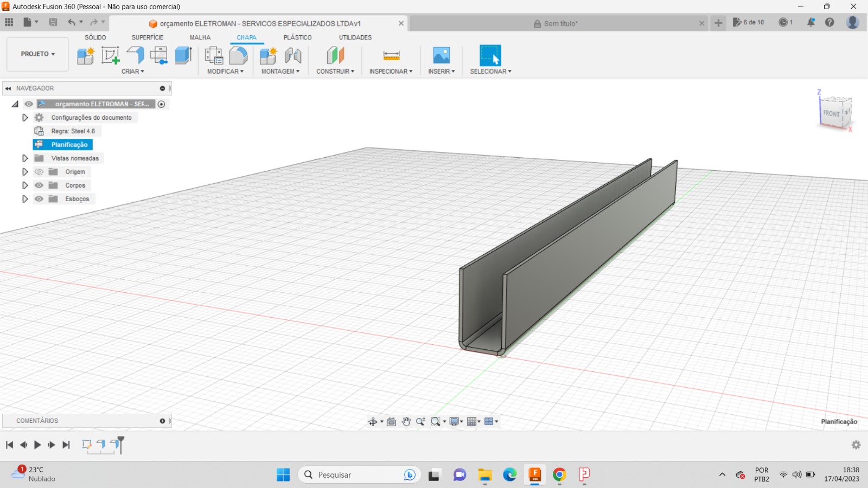Expand the Vistas nomeadas tree node
The width and height of the screenshot is (868, 488).
[x=25, y=158]
